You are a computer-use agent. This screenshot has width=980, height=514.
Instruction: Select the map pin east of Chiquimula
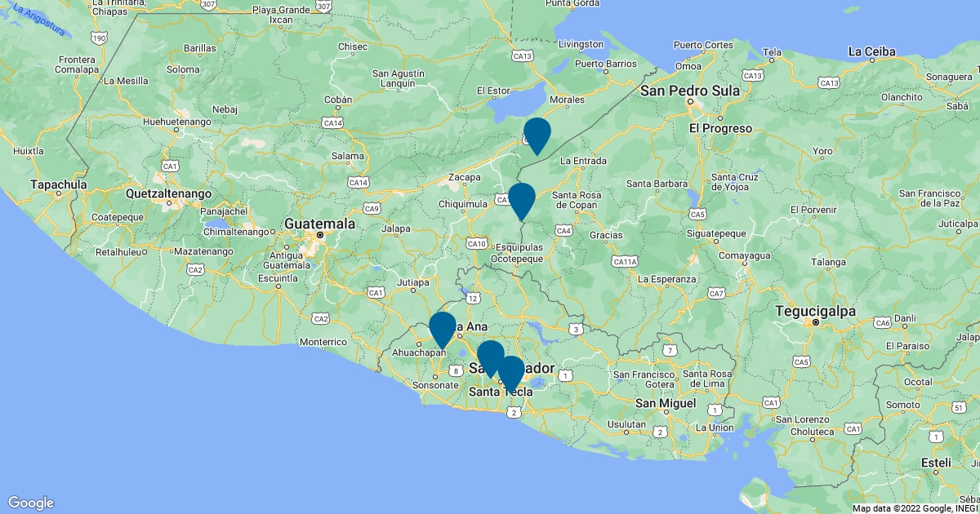521,200
